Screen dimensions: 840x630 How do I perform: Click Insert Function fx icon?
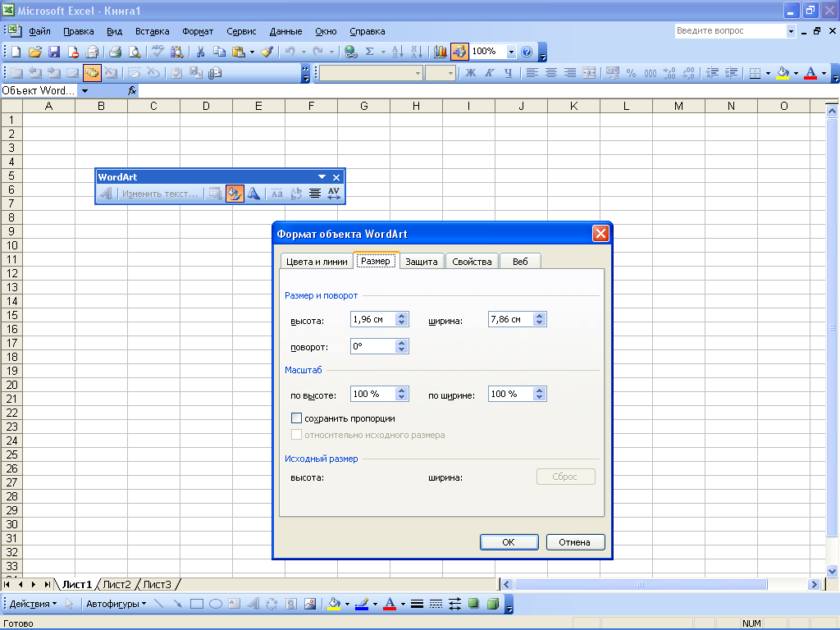[132, 90]
